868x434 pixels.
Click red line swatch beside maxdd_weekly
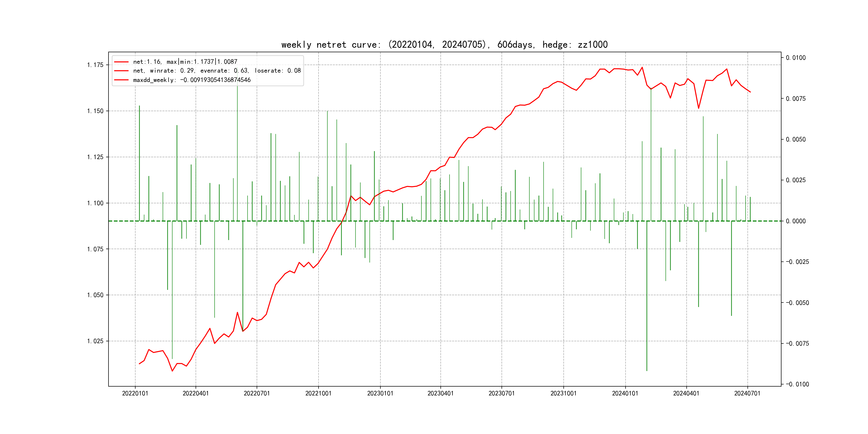point(121,80)
